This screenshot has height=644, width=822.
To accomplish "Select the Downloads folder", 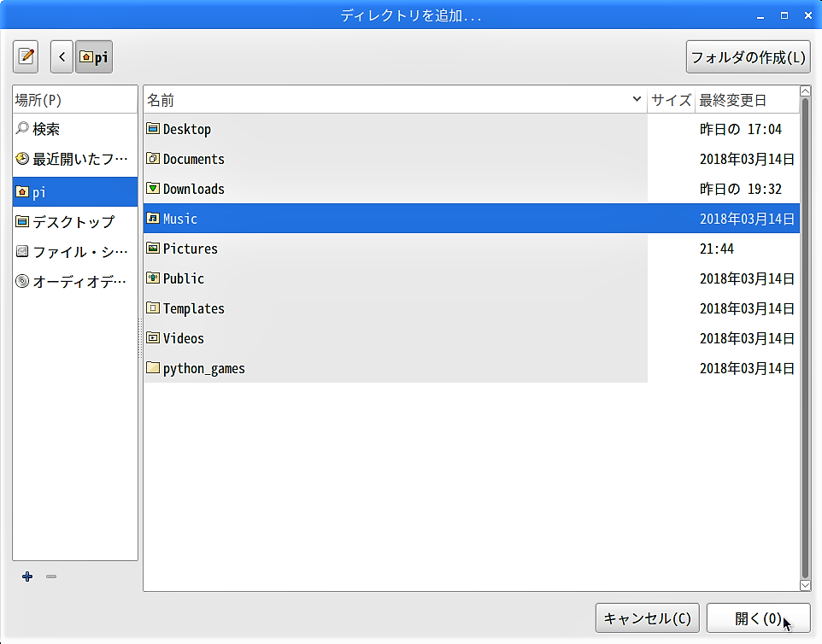I will coord(193,190).
